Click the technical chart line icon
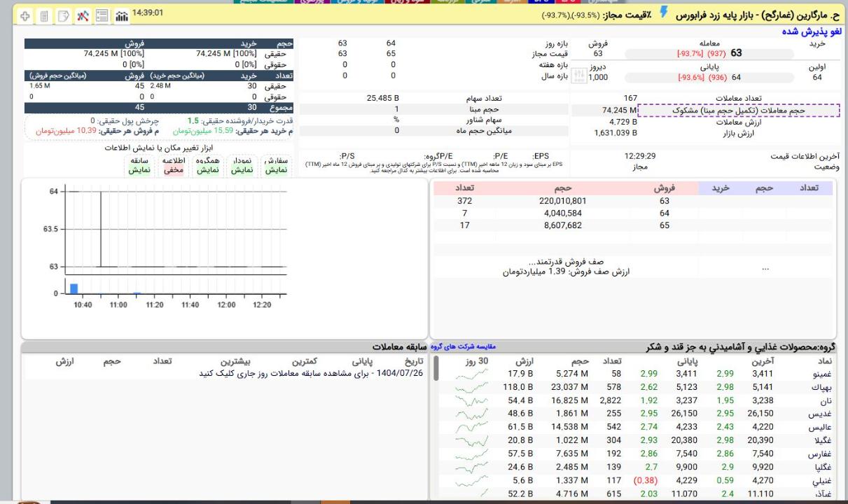The height and width of the screenshot is (504, 848). [83, 15]
